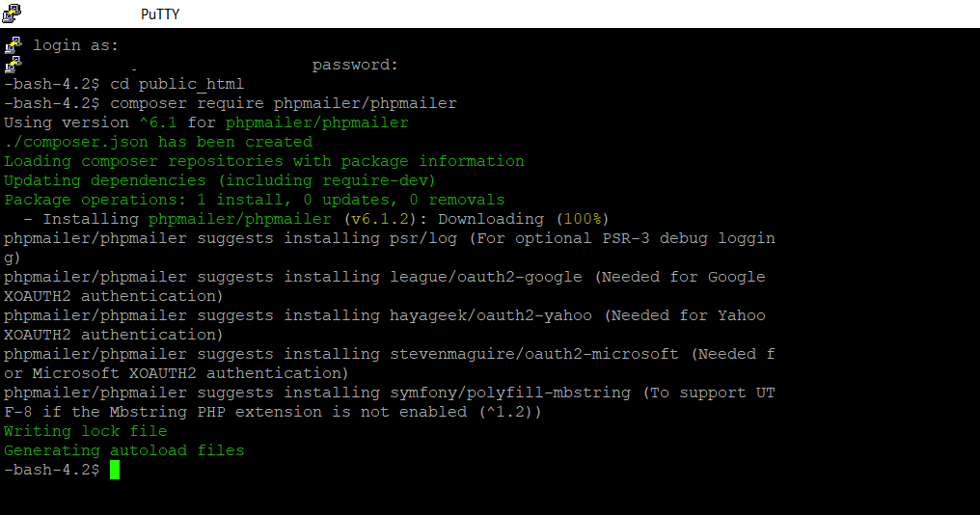The height and width of the screenshot is (515, 980).
Task: Click the 'Downloading (100%)' progress text
Action: click(524, 219)
